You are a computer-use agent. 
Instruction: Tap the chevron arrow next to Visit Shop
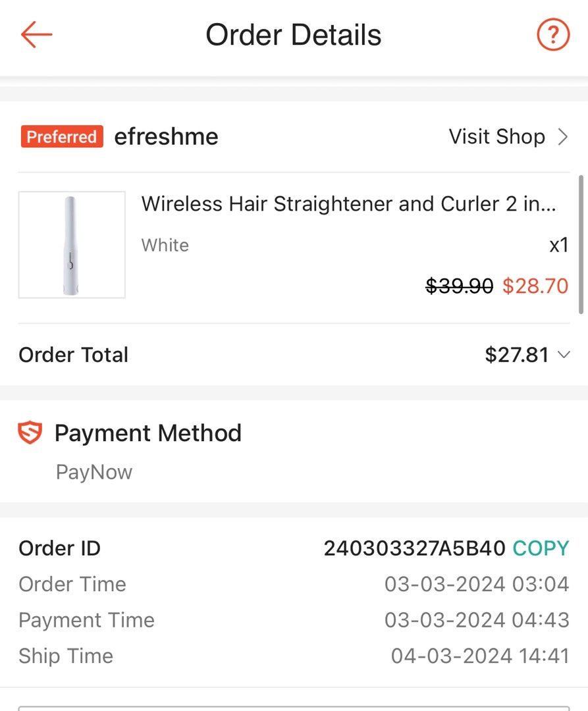click(x=562, y=137)
